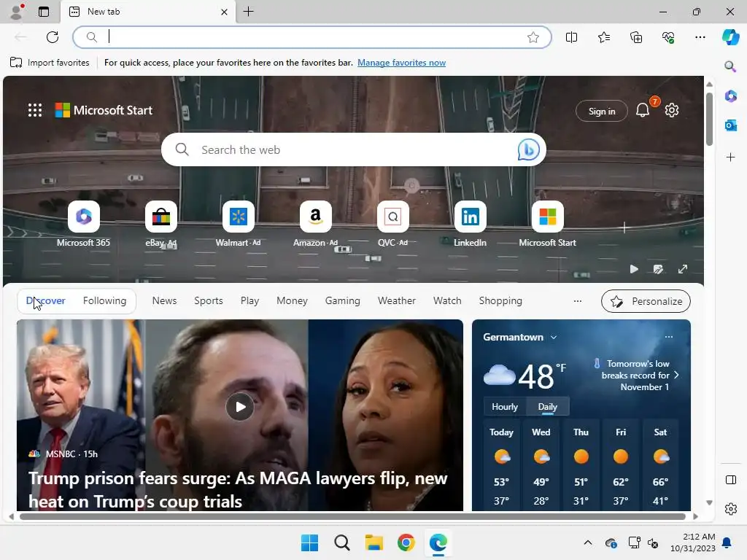Open File Explorer from taskbar

coord(374,542)
